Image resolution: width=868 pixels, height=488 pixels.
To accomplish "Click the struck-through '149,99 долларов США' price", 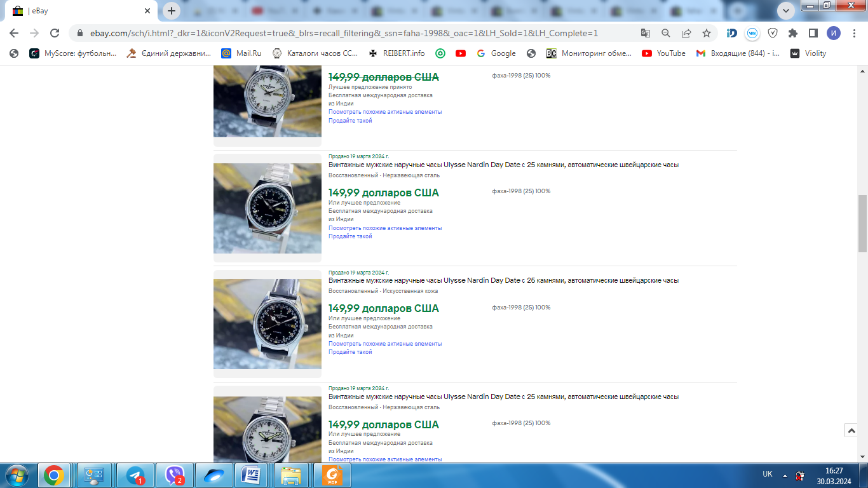I will [384, 77].
